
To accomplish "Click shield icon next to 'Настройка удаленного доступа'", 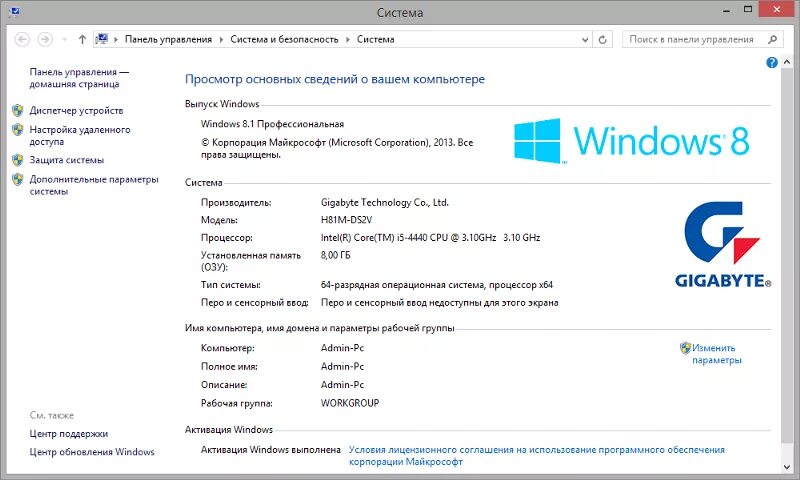I will 18,130.
